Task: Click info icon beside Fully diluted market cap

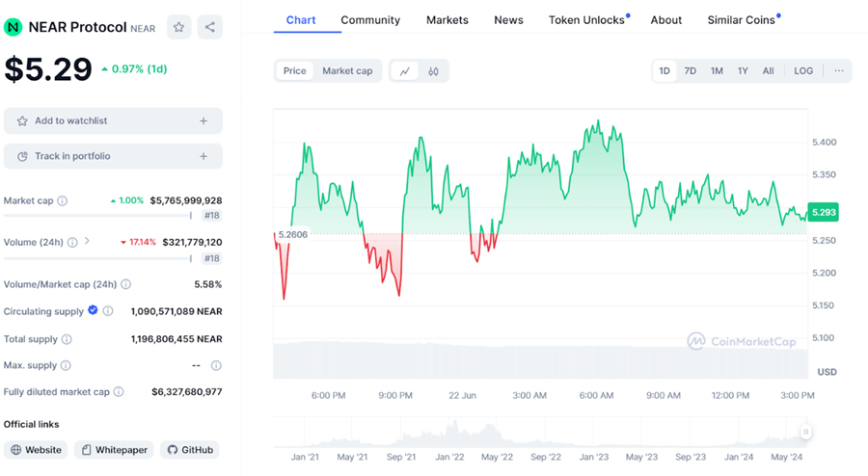Action: click(119, 392)
